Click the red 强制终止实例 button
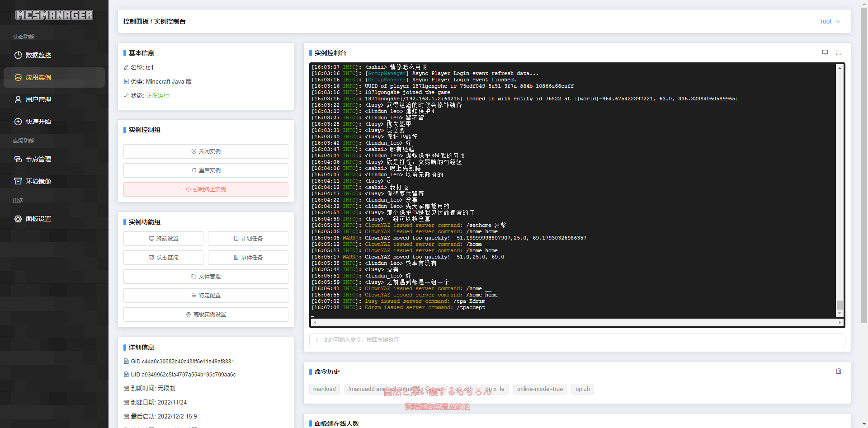The image size is (868, 428). click(206, 189)
